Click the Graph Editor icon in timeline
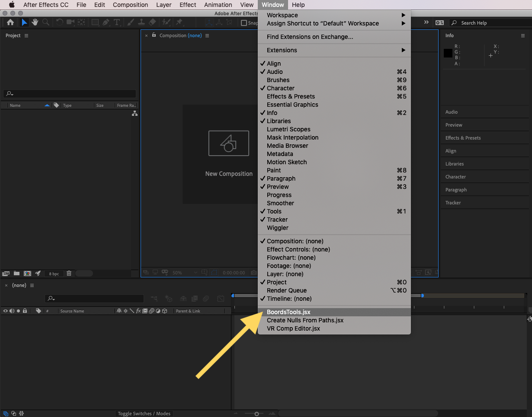The height and width of the screenshot is (417, 532). pyautogui.click(x=221, y=299)
